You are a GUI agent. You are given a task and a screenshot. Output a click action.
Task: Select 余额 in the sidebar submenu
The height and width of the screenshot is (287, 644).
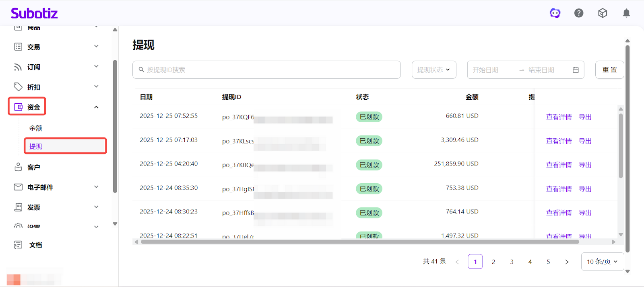(36, 128)
